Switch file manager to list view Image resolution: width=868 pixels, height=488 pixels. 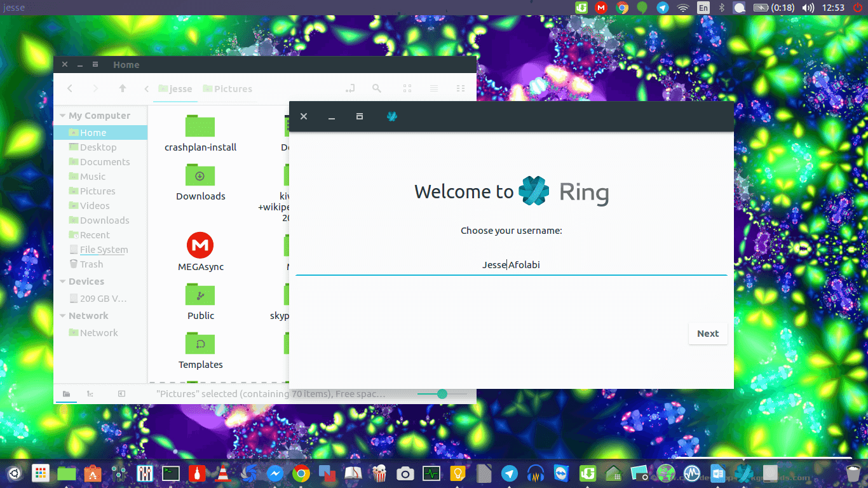click(434, 89)
